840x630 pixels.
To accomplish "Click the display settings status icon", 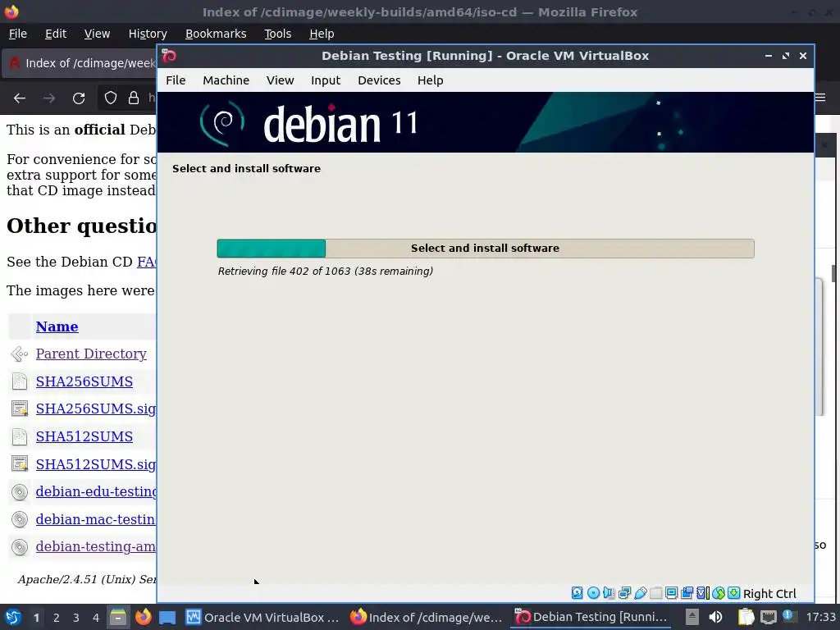I will [x=671, y=593].
